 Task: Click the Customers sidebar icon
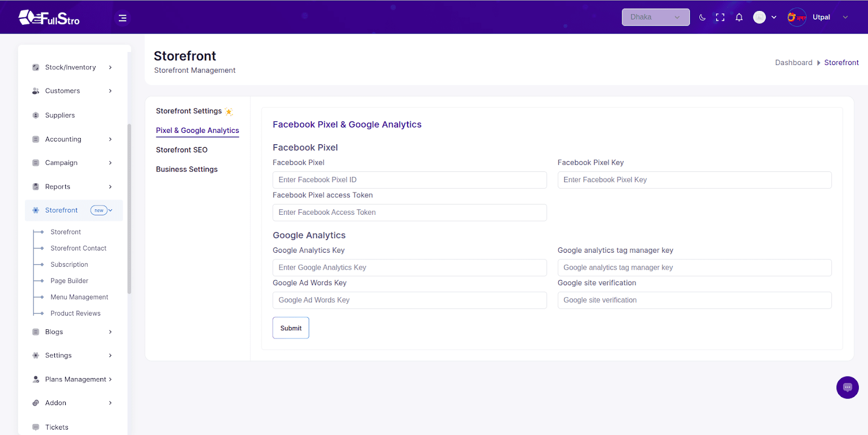pos(36,91)
